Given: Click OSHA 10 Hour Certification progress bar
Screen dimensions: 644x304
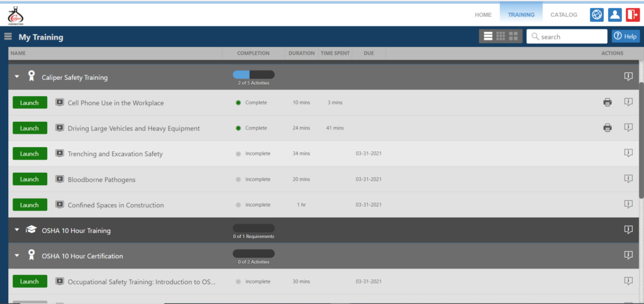Looking at the screenshot, I should pos(253,254).
